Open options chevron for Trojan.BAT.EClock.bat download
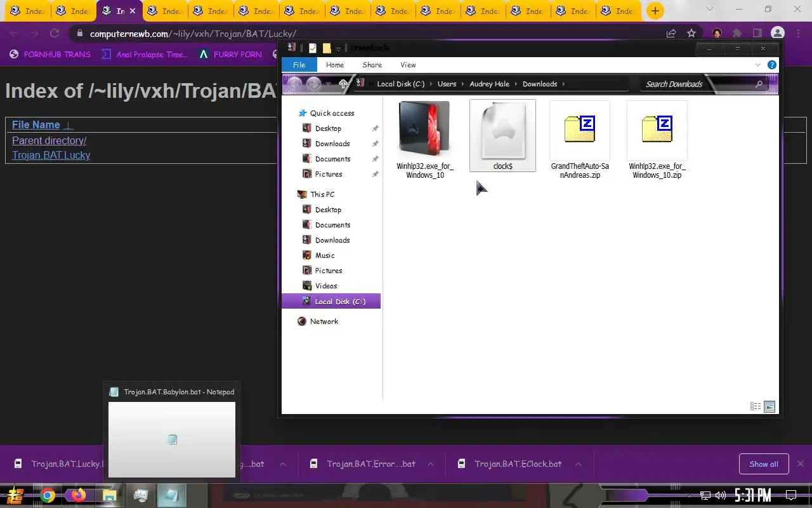812x508 pixels. point(579,464)
